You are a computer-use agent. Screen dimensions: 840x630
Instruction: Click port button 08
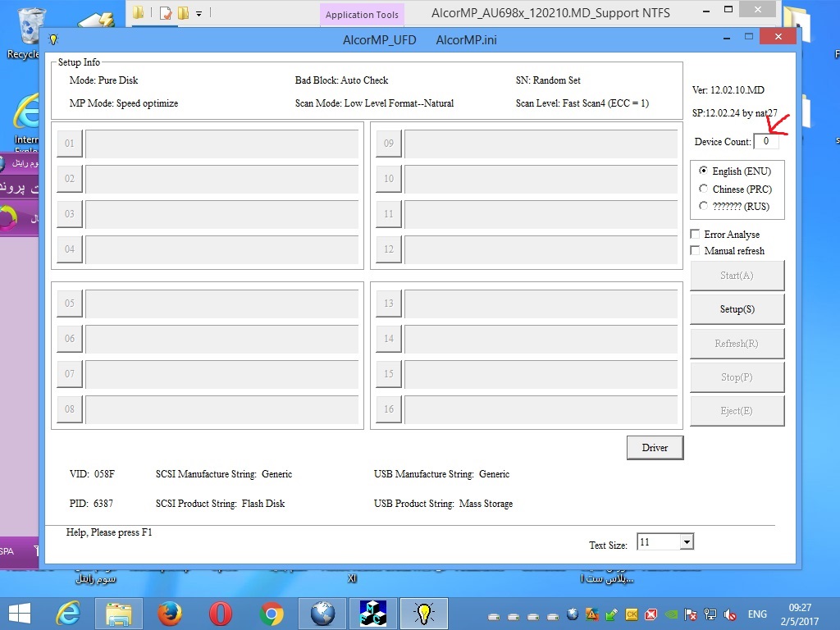pos(70,409)
